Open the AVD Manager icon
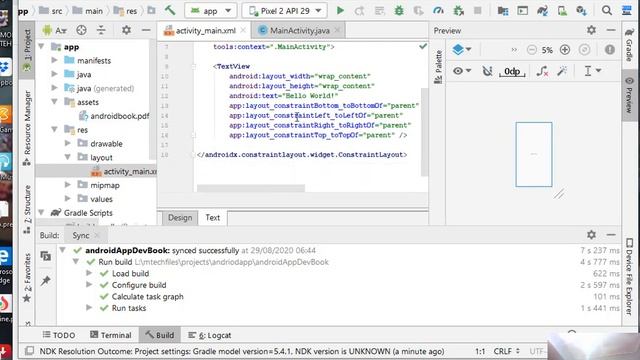Image resolution: width=640 pixels, height=360 pixels. 562,11
